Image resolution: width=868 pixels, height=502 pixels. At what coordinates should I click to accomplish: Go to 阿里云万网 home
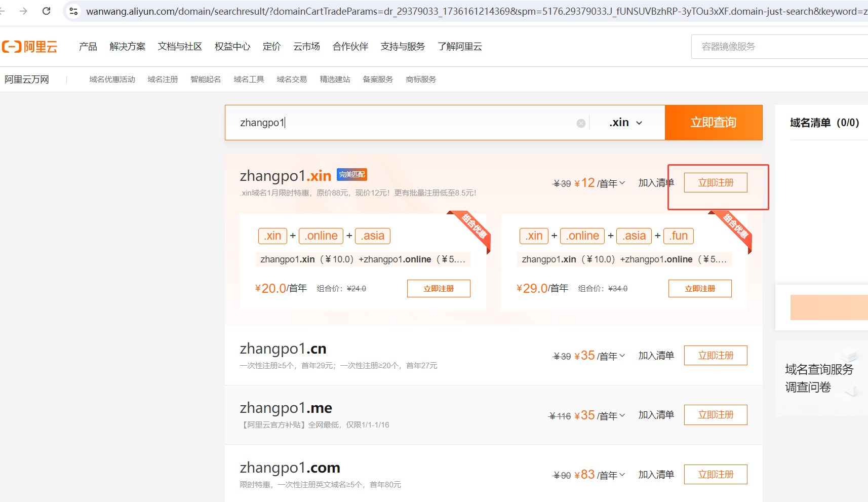pos(27,80)
